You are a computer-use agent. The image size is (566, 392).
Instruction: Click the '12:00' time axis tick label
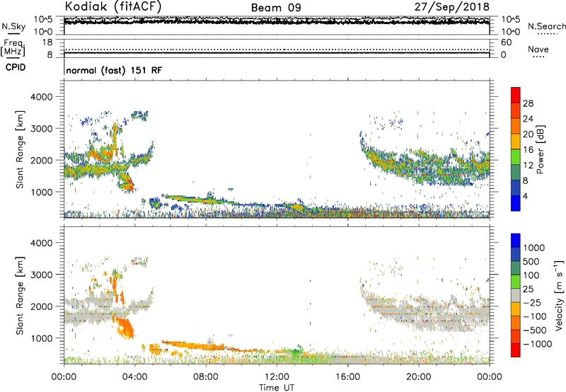click(x=277, y=377)
